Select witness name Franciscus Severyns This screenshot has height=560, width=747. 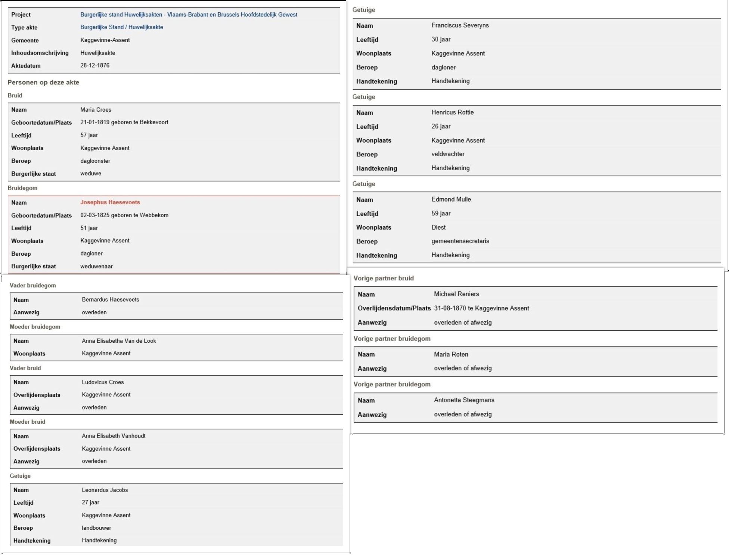pyautogui.click(x=460, y=25)
